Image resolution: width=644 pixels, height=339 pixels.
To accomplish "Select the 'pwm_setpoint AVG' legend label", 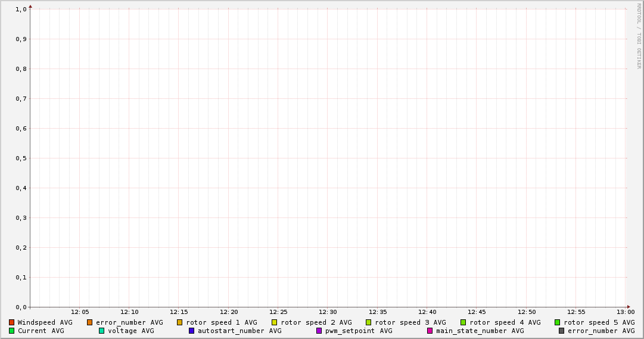I will (359, 331).
